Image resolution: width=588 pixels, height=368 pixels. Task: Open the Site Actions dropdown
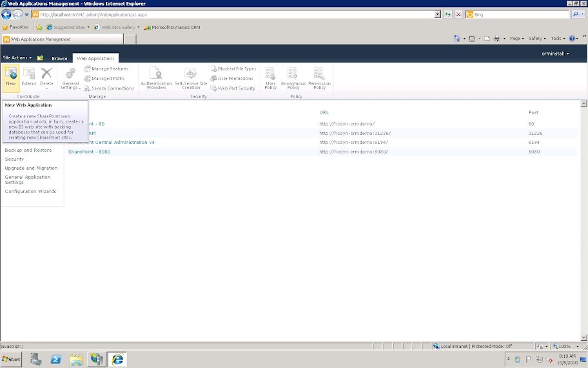17,58
